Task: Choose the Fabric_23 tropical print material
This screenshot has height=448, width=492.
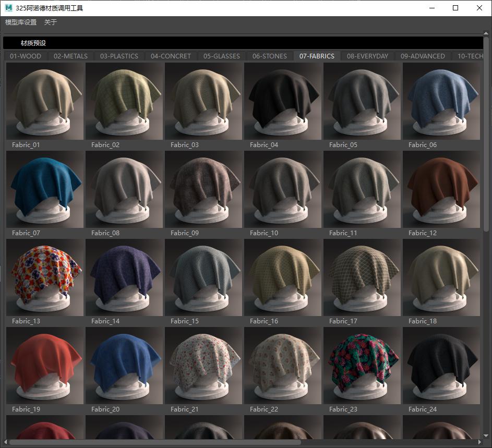Action: [362, 366]
